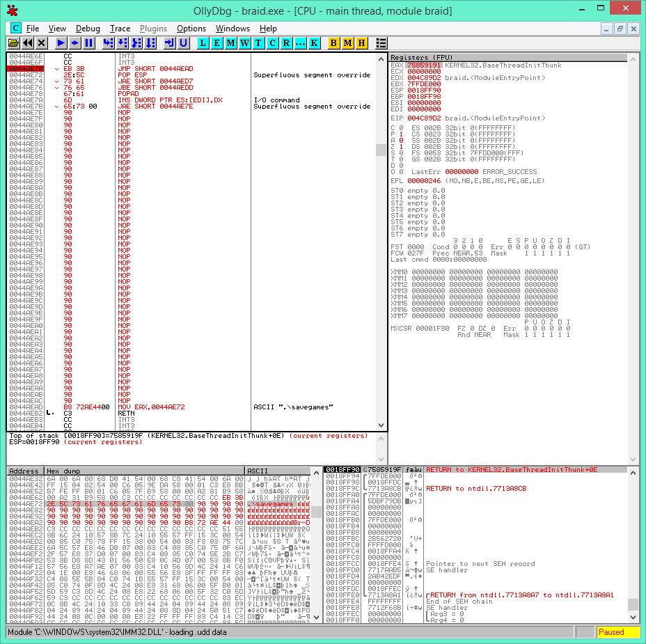646x644 pixels.
Task: Open the Options menu
Action: pyautogui.click(x=191, y=29)
